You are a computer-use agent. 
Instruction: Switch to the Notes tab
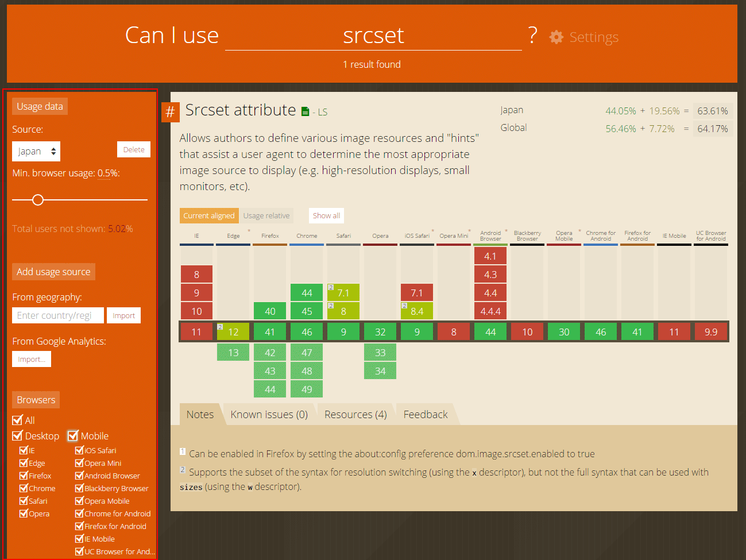point(200,414)
